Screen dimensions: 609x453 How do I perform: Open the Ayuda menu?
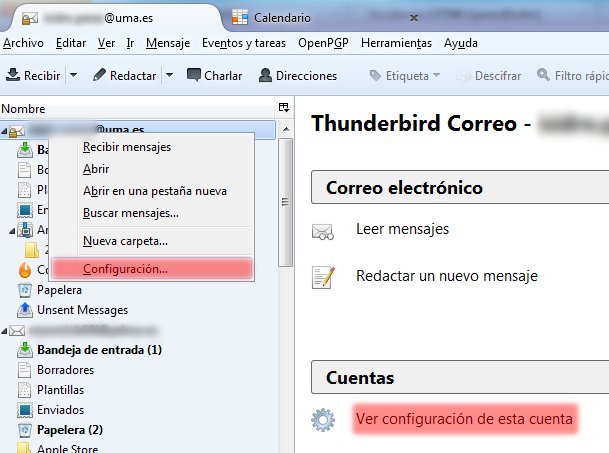point(461,43)
